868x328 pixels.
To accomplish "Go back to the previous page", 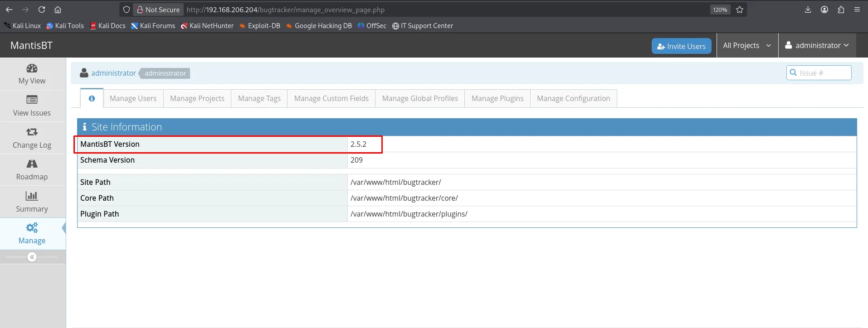I will pyautogui.click(x=9, y=10).
